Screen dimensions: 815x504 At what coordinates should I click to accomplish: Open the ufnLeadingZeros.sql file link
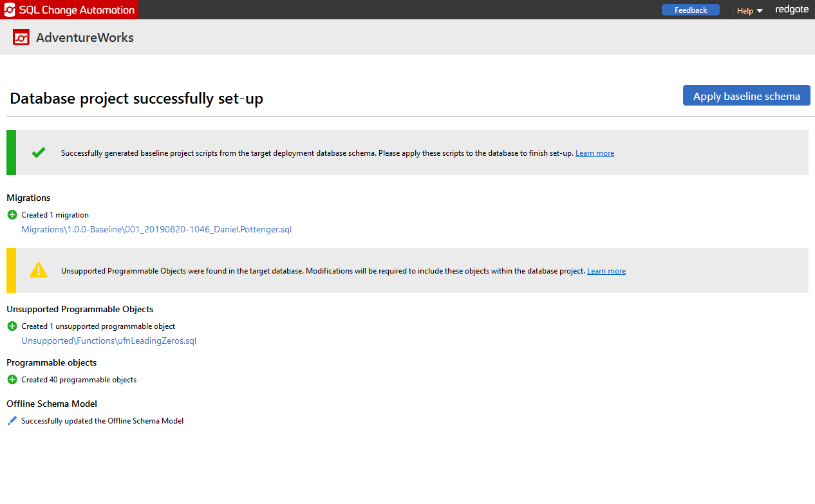[109, 341]
